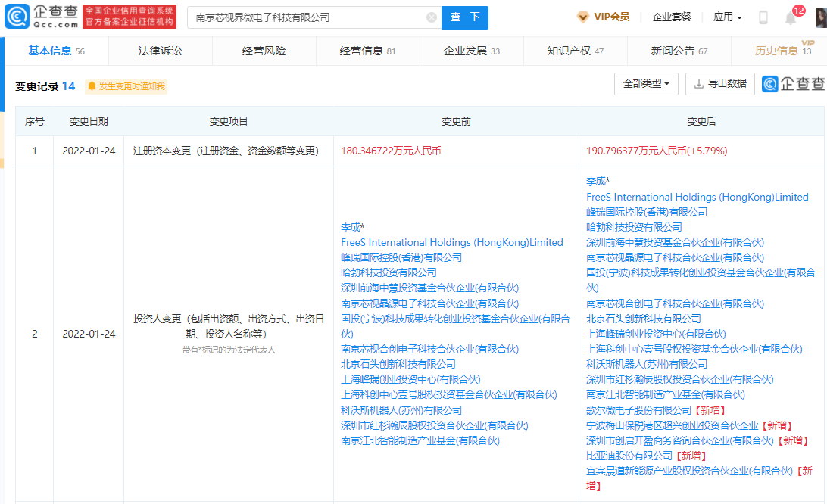The width and height of the screenshot is (827, 504).
Task: Click the 投资人变更 change item cell
Action: tap(229, 334)
